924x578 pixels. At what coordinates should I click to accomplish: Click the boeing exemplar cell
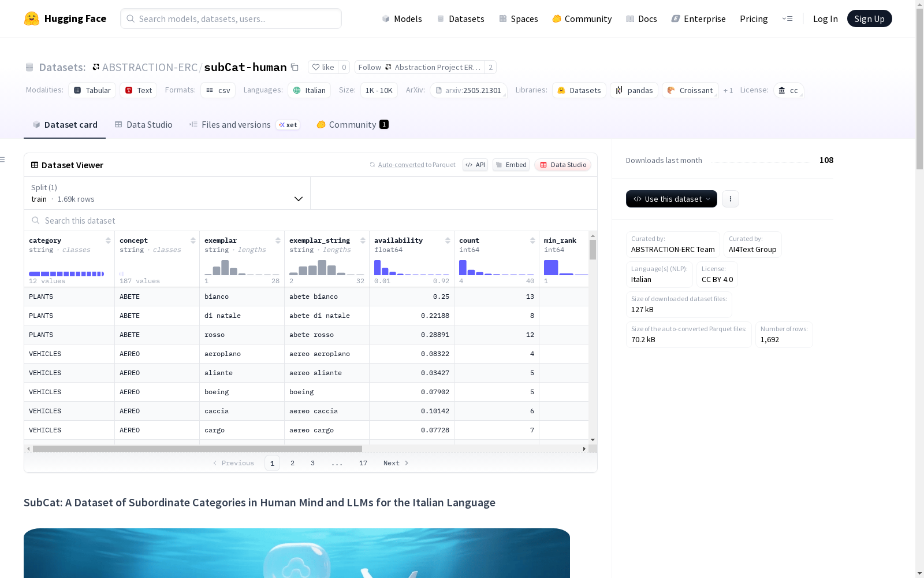tap(242, 392)
